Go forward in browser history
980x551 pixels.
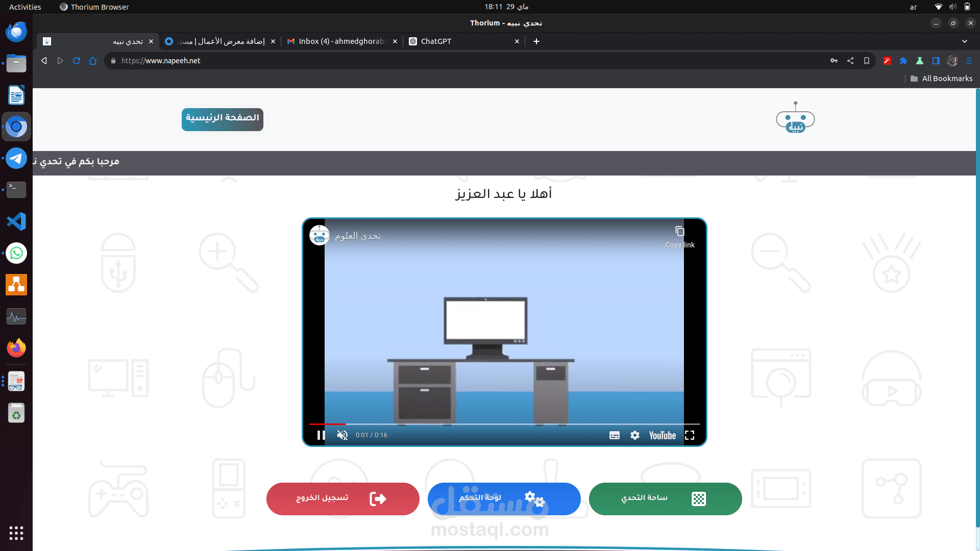click(x=60, y=61)
